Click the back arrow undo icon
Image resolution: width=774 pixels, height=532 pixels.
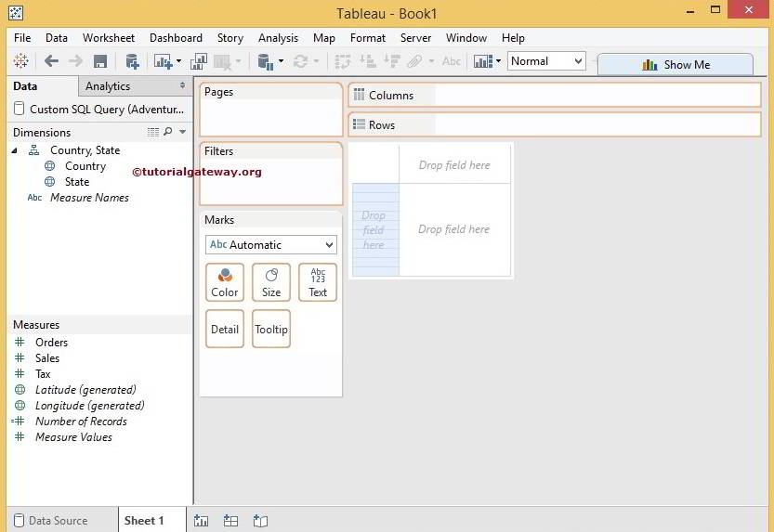coord(51,61)
